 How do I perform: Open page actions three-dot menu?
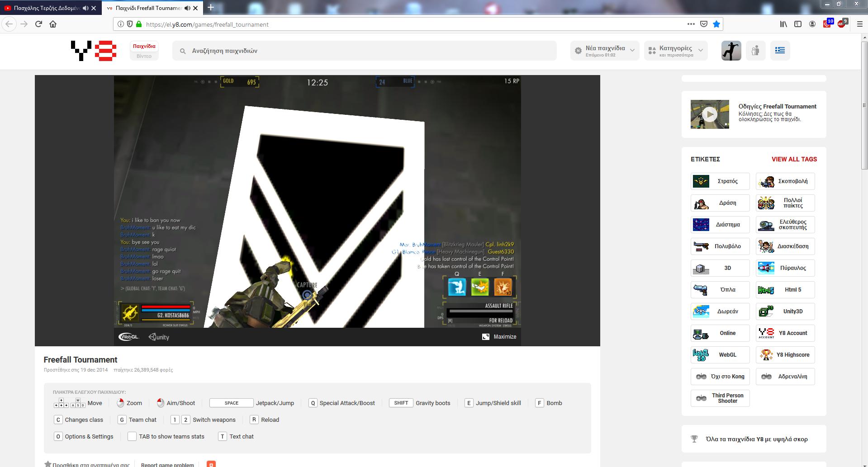[x=691, y=24]
